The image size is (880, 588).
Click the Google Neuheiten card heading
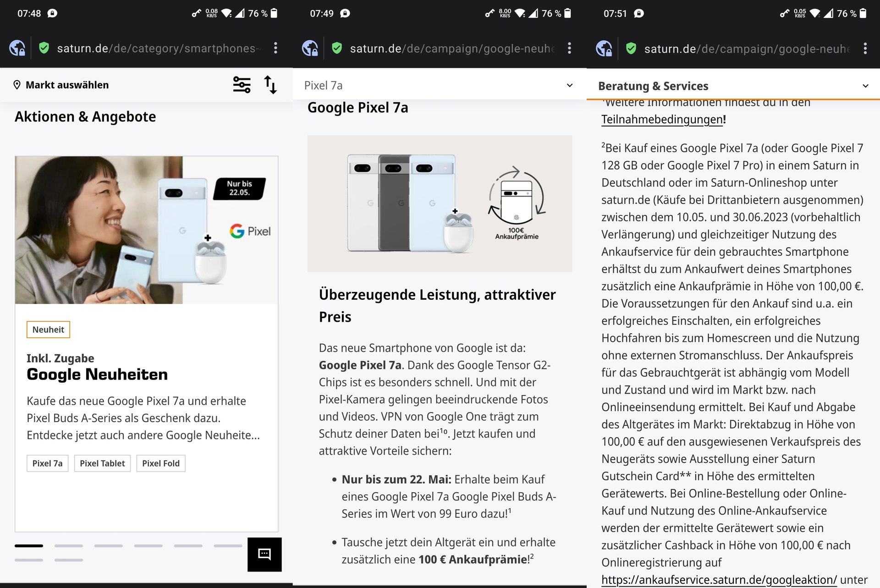tap(97, 374)
